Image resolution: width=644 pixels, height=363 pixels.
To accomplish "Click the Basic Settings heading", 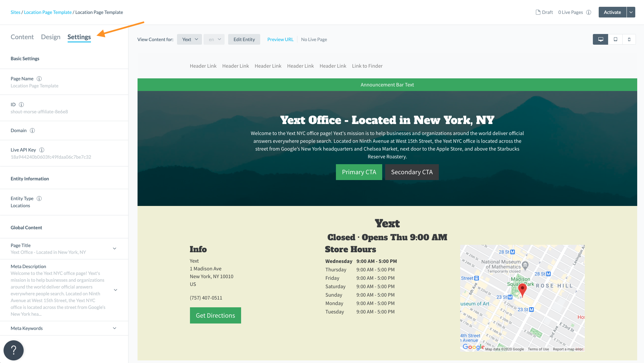I will coord(25,59).
